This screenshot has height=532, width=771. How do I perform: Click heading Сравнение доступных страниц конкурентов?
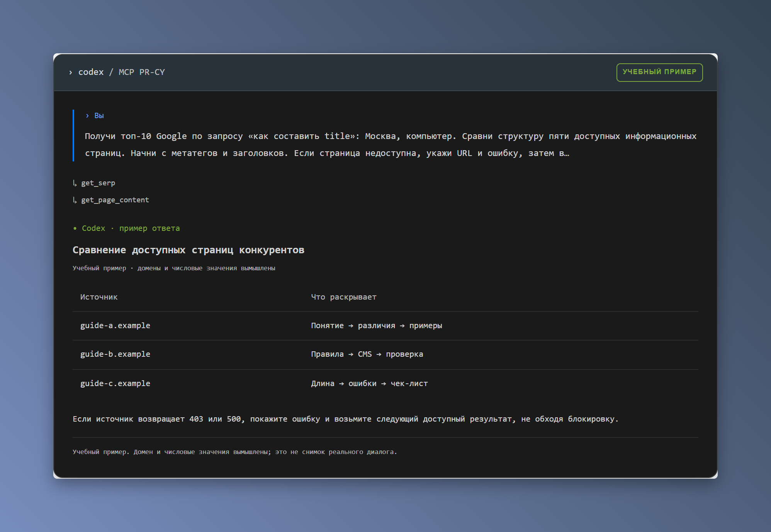pos(189,250)
